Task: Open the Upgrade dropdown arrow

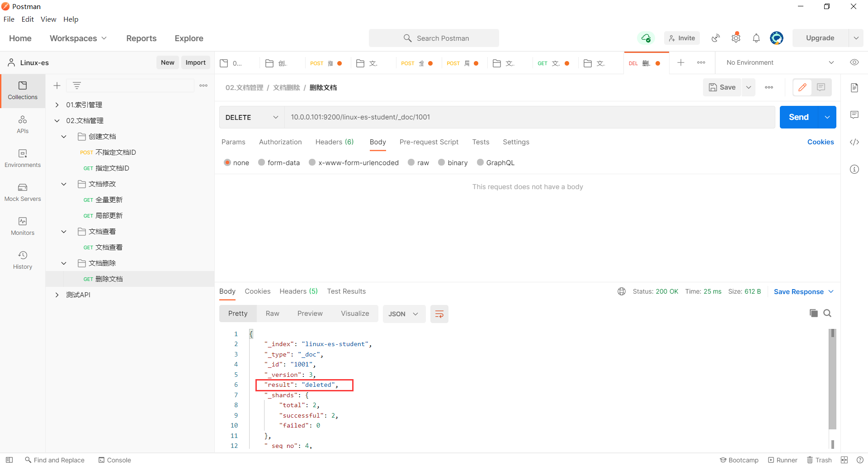Action: [x=856, y=38]
